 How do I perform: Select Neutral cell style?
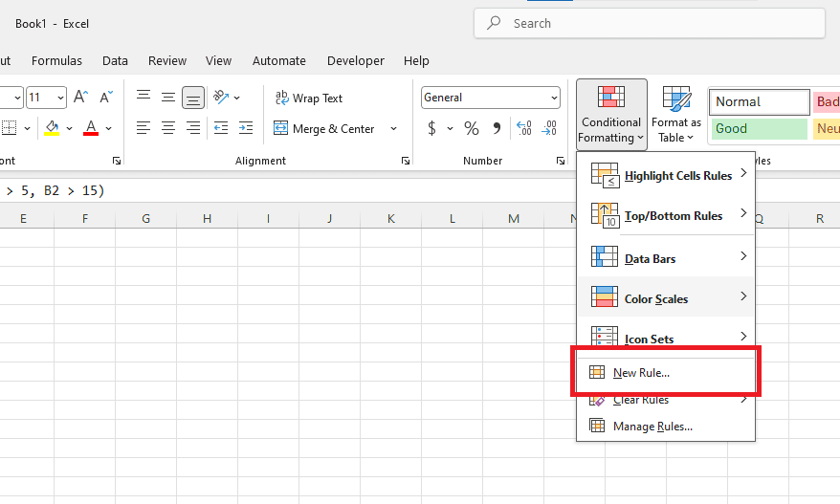point(827,128)
